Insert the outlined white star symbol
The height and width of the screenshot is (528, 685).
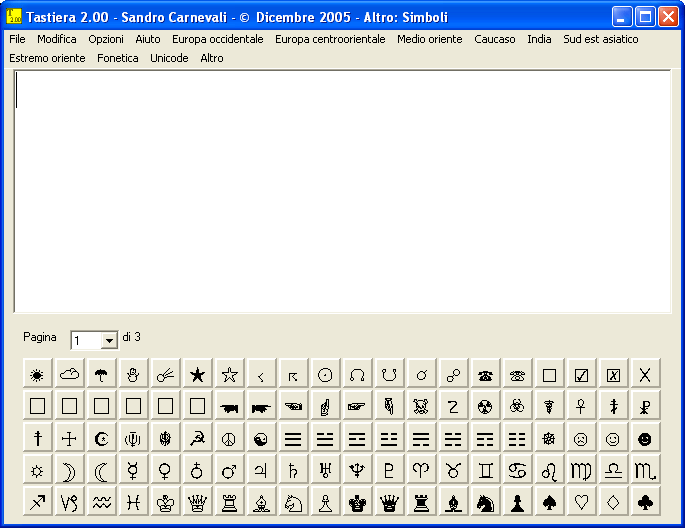[x=229, y=374]
